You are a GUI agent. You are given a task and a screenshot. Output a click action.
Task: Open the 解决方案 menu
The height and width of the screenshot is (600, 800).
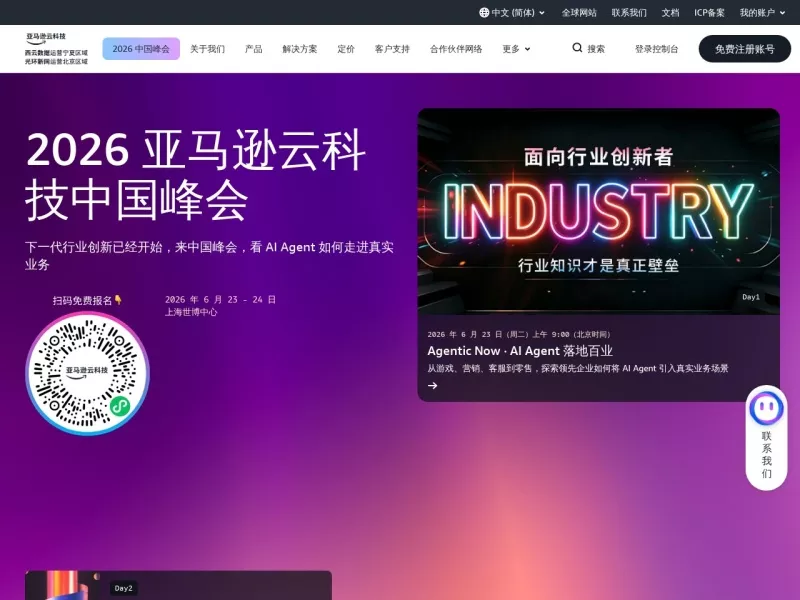tap(299, 49)
